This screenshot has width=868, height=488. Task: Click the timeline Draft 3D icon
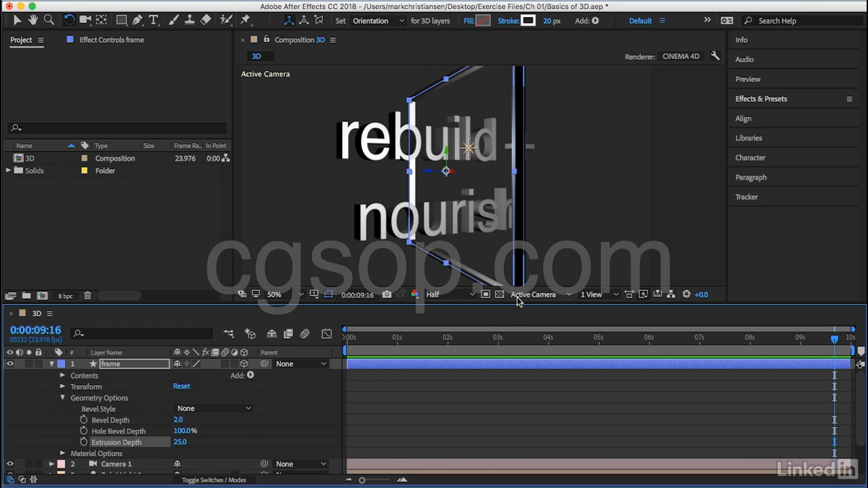pos(250,333)
